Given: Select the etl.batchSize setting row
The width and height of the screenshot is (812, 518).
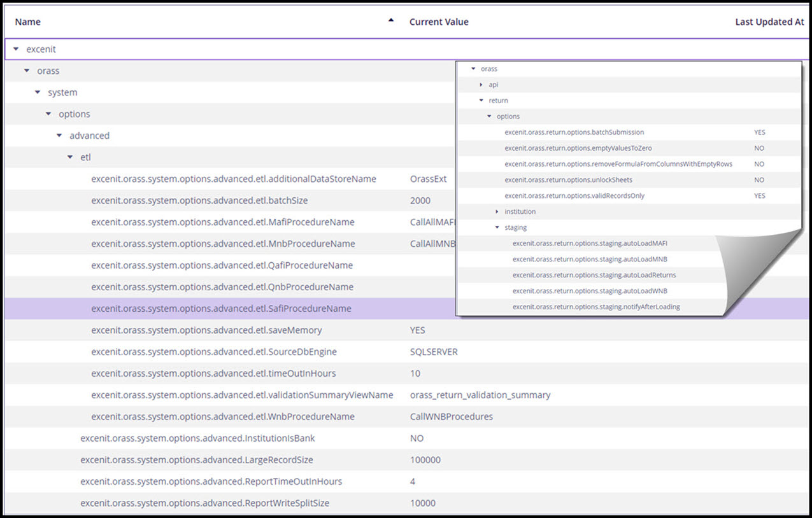Looking at the screenshot, I should click(x=199, y=200).
